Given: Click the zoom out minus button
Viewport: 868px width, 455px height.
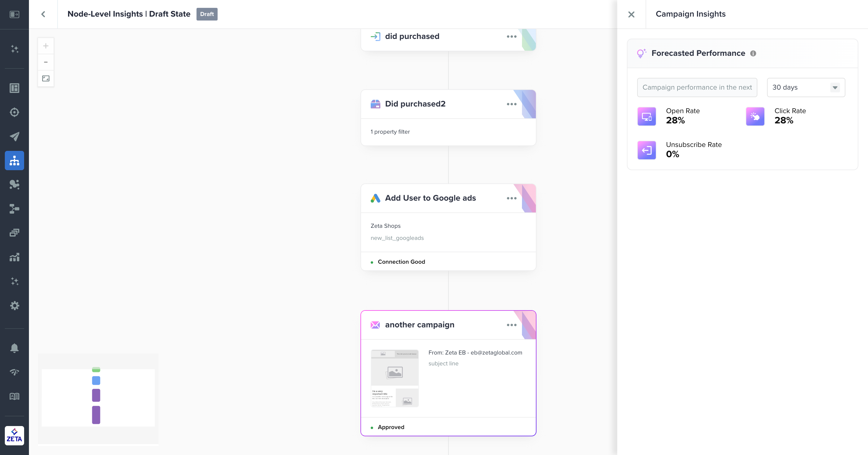Looking at the screenshot, I should point(46,62).
